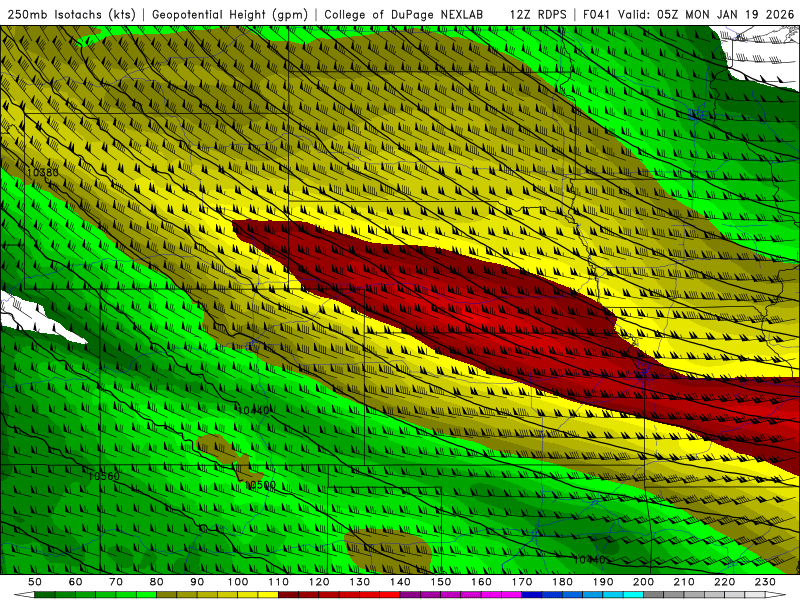Click the 10500 height contour label
Viewport: 800px width, 600px height.
(260, 485)
